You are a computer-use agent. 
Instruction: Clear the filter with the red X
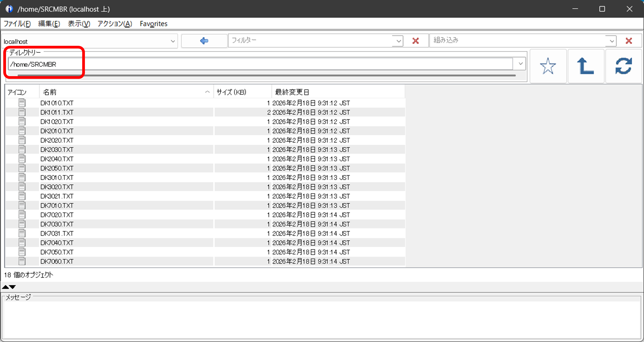tap(415, 41)
